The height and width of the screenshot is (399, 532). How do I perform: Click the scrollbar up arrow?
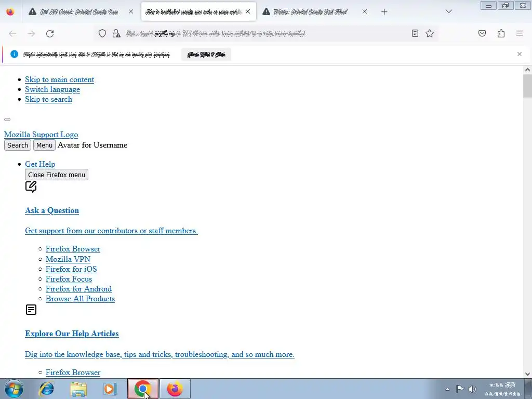tap(527, 70)
